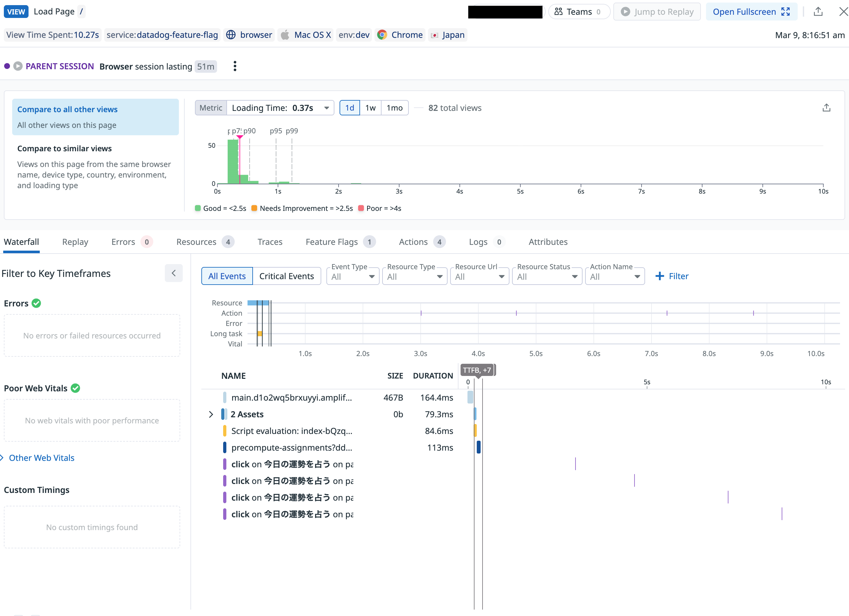
Task: Click the parent session play icon
Action: (x=18, y=66)
